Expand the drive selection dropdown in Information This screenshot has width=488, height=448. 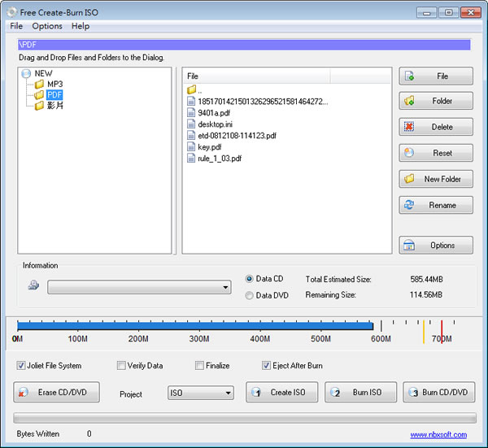139,288
